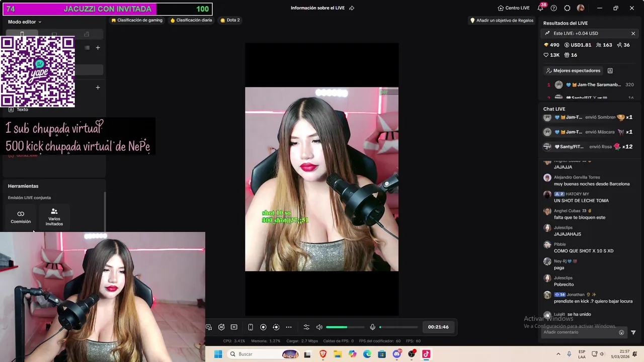The image size is (644, 362).
Task: Open Coemisión tool
Action: point(21,217)
